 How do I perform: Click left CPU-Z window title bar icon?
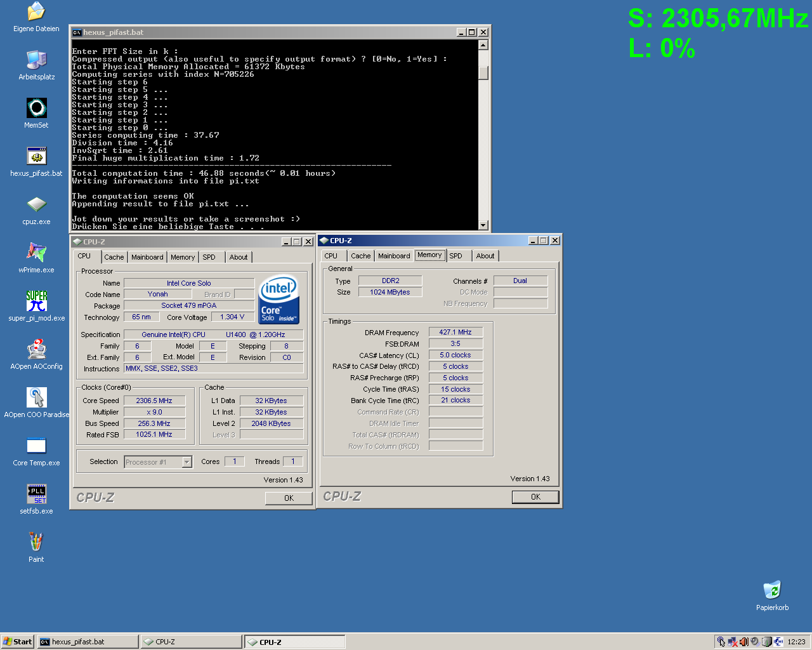pyautogui.click(x=77, y=242)
